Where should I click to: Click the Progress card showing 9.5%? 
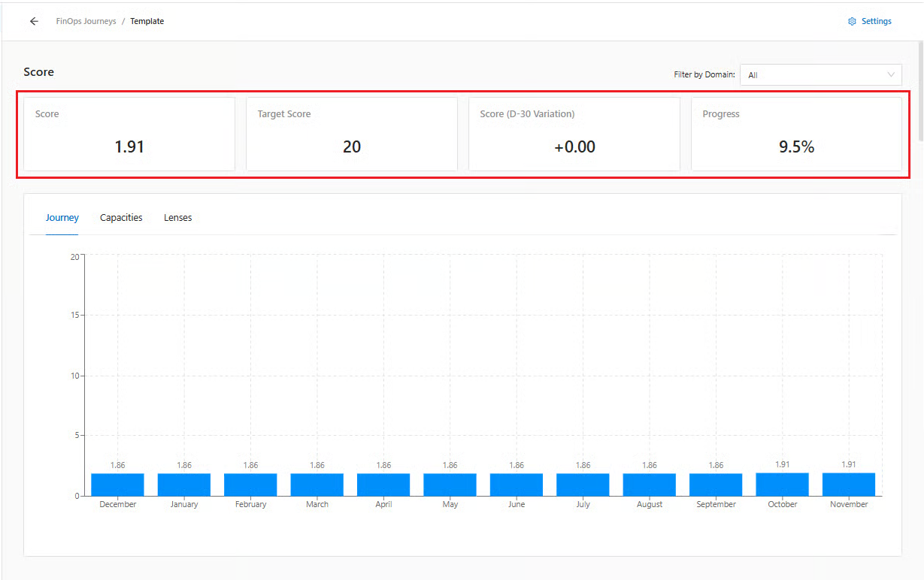tap(796, 134)
